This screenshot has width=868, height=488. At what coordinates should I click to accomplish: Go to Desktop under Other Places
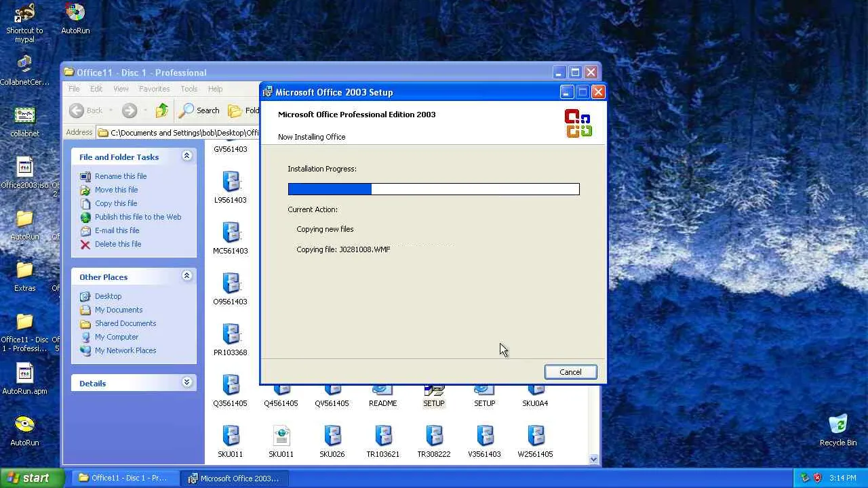(108, 296)
